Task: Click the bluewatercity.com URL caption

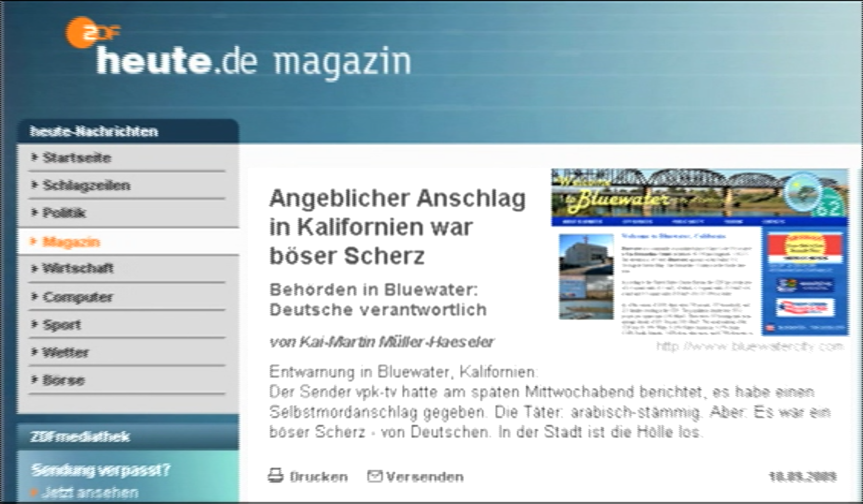Action: coord(750,346)
